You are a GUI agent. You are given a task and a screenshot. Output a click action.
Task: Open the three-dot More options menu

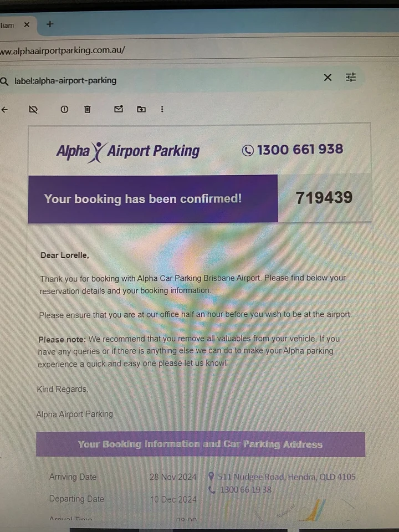click(162, 110)
